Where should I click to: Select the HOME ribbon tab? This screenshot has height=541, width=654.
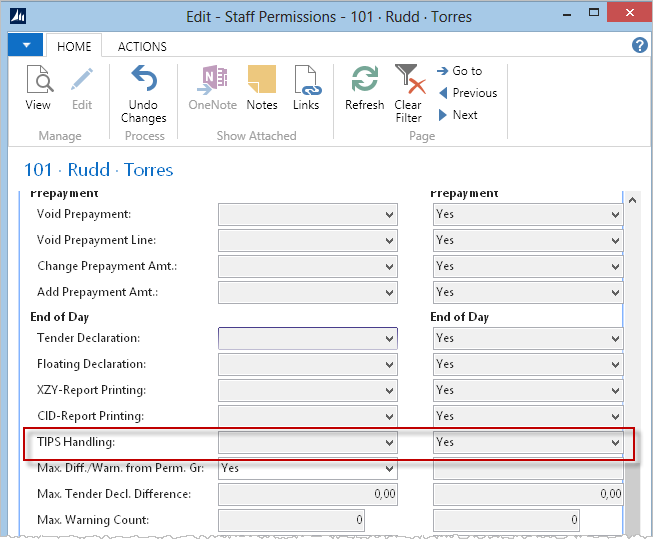tap(74, 47)
